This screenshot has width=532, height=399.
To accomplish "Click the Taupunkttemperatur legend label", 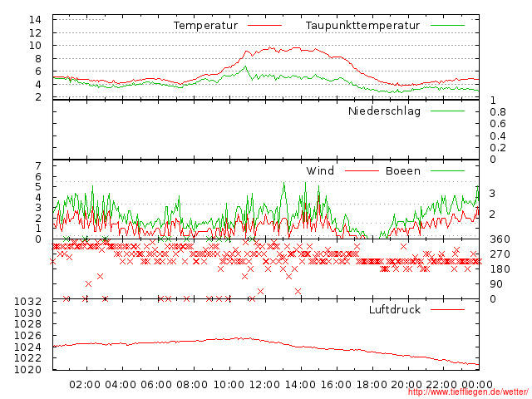I will (362, 26).
